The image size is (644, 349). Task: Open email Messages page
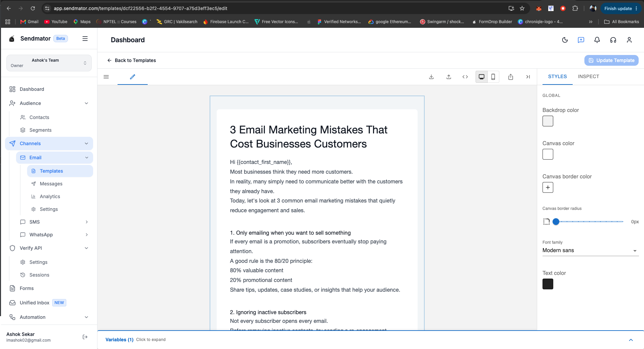point(51,184)
